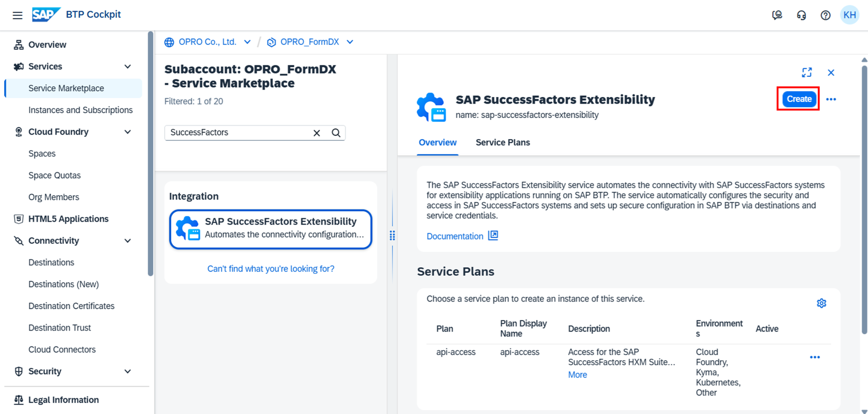Open the OPRO_FormDX subaccount dropdown
This screenshot has height=414, width=868.
click(350, 42)
